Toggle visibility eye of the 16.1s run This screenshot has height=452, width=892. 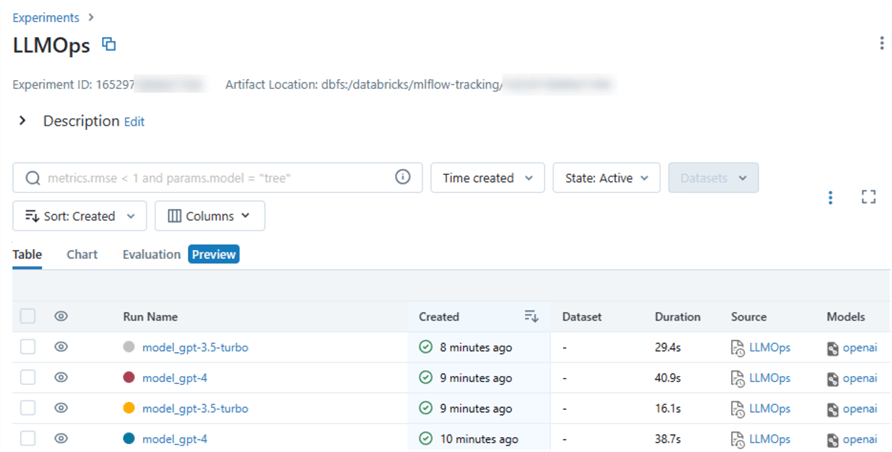(x=61, y=408)
